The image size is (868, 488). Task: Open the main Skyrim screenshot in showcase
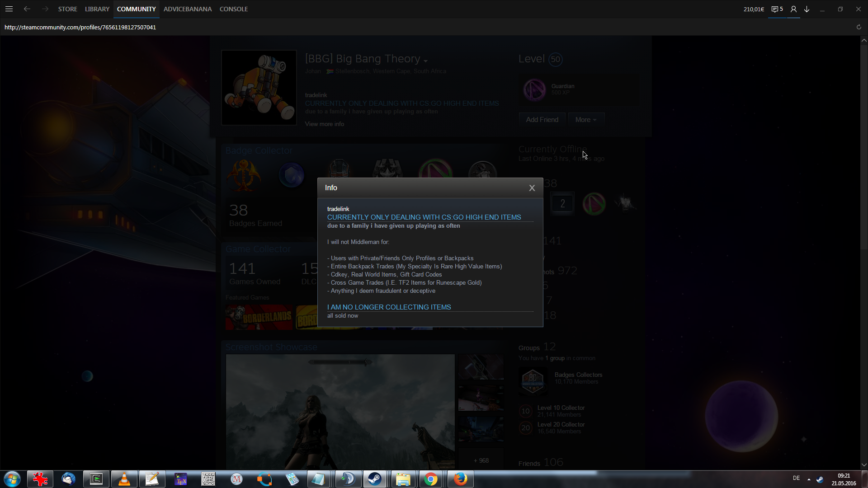tap(340, 412)
